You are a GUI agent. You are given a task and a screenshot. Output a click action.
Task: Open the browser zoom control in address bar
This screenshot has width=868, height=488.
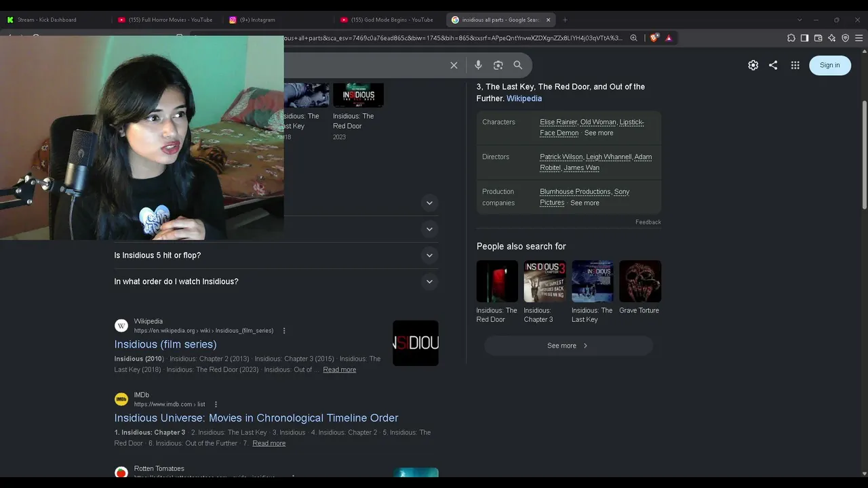[633, 38]
